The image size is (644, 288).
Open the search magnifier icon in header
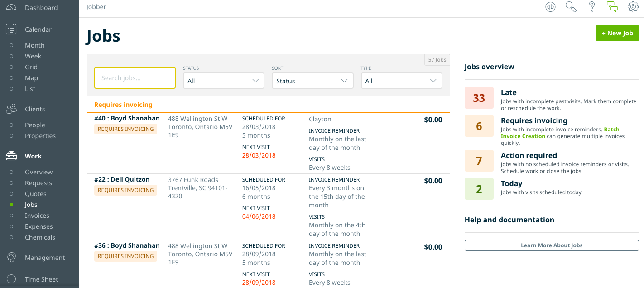[571, 7]
